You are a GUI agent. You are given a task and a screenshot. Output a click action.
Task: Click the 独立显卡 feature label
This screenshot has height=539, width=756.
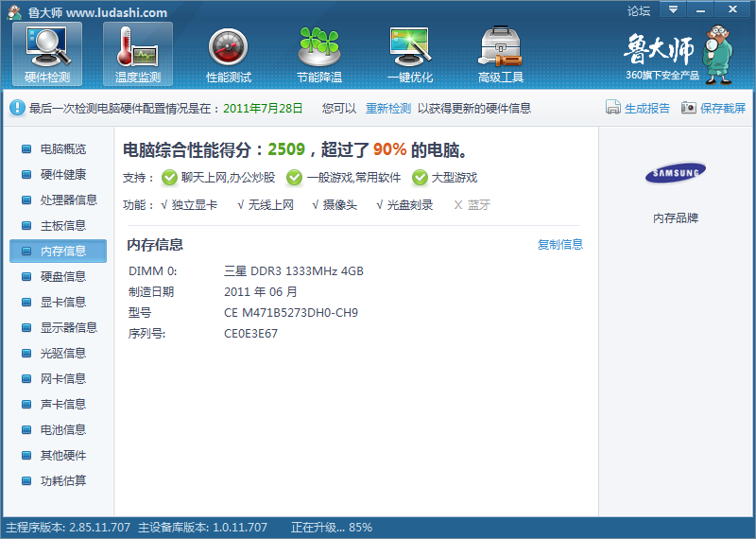coord(195,205)
